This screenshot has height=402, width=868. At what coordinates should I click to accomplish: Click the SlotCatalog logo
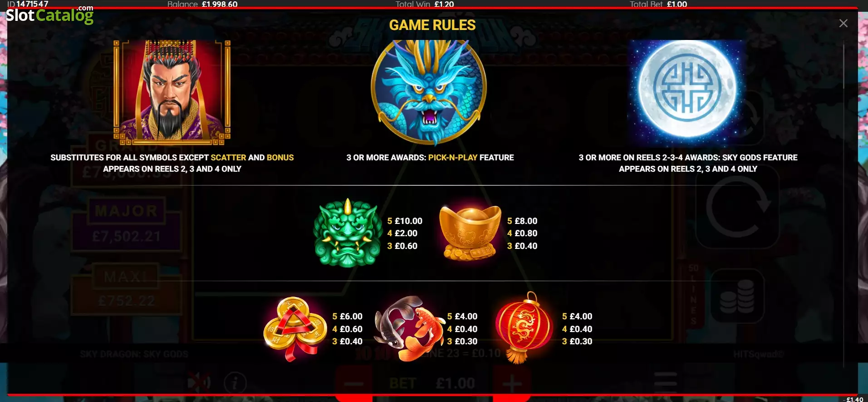pos(49,15)
